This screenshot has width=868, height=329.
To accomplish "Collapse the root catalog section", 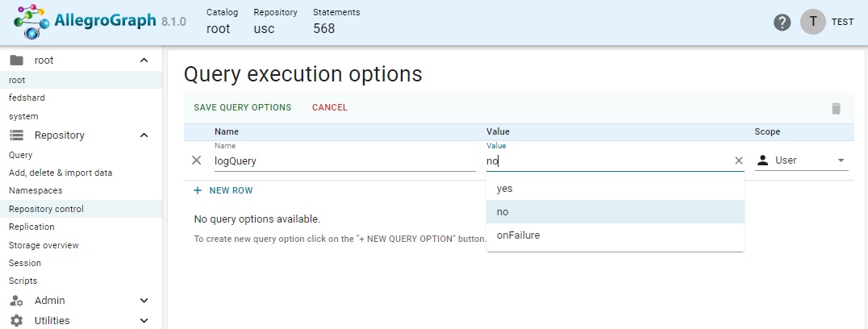I will point(144,60).
